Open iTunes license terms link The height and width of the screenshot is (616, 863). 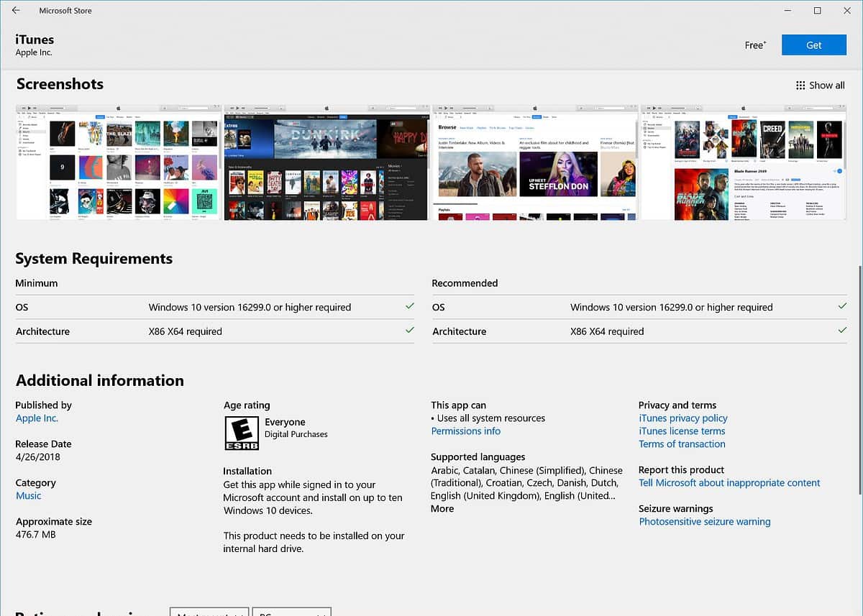(x=681, y=431)
